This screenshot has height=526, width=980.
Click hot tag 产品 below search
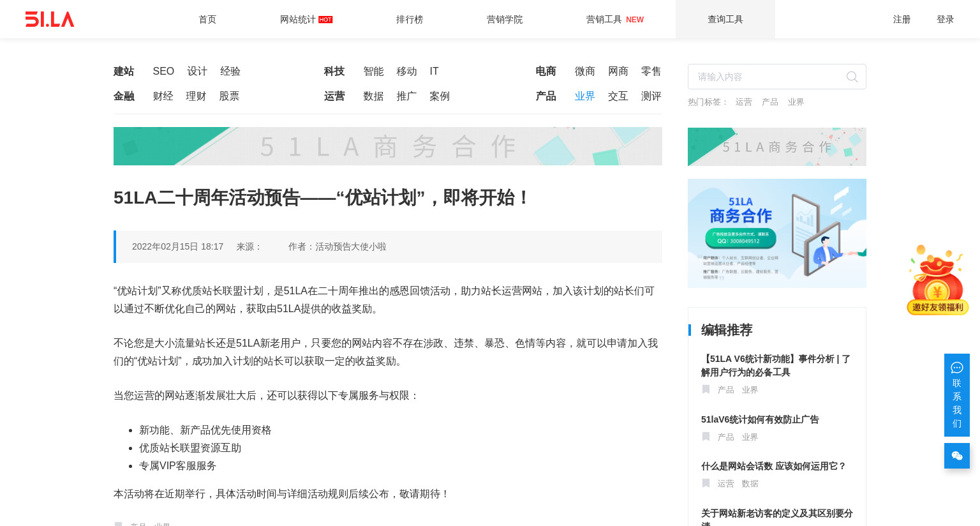[x=769, y=102]
